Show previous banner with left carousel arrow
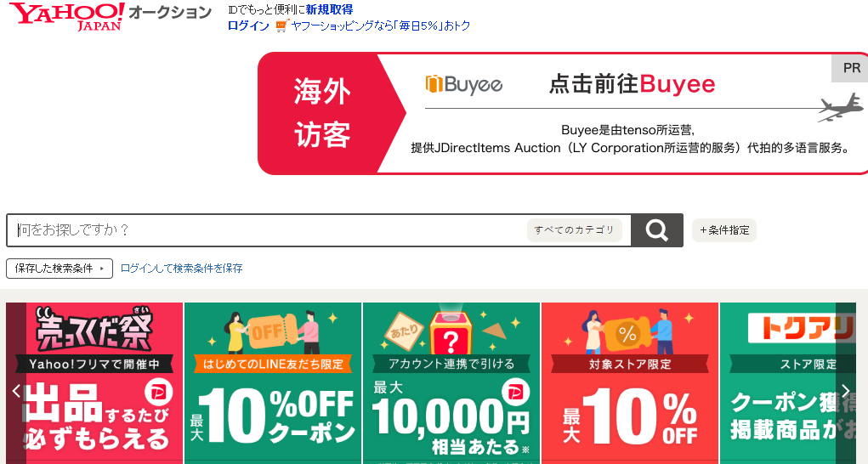This screenshot has width=868, height=464. (x=16, y=391)
